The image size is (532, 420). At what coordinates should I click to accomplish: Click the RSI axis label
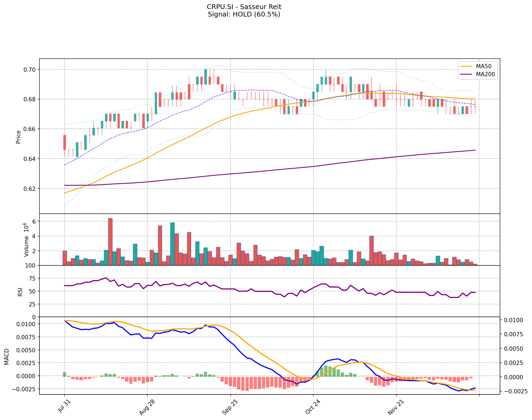[x=20, y=292]
